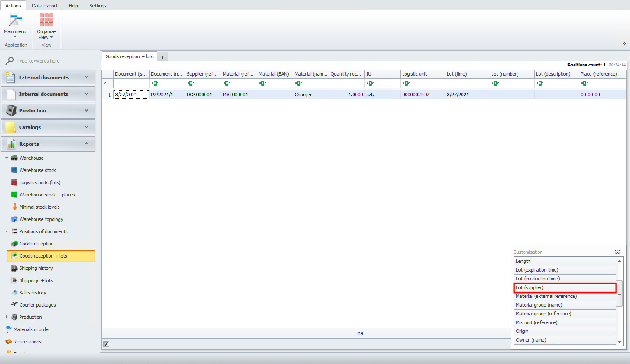Open Logistics units (lots) report
630x364 pixels.
pyautogui.click(x=40, y=182)
